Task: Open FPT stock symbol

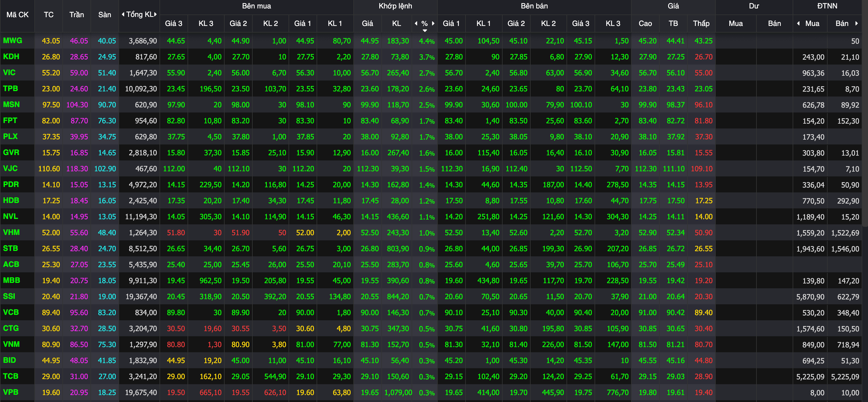Action: pos(10,120)
